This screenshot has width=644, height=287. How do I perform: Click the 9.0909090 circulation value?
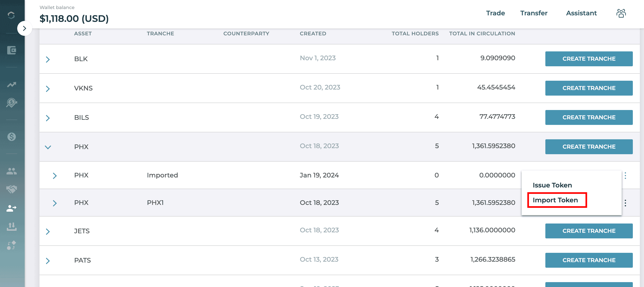coord(497,58)
